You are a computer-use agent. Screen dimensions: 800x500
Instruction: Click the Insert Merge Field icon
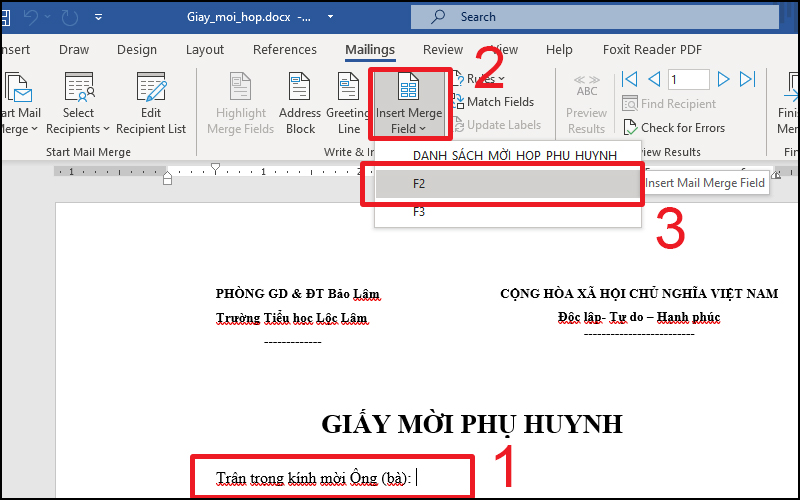point(409,86)
